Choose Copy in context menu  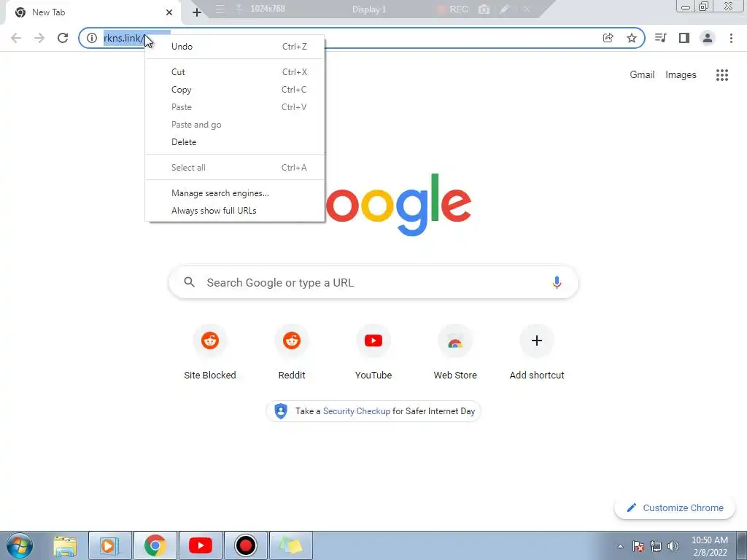pos(235,90)
